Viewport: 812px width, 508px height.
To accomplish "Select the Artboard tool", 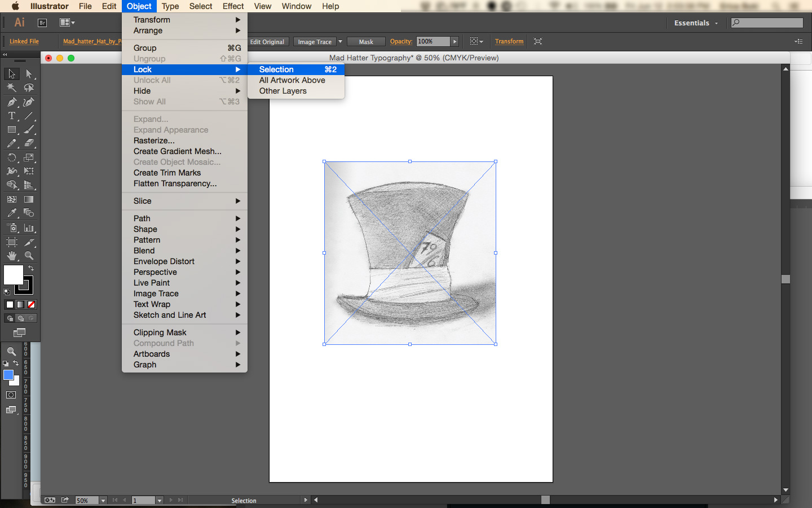I will (x=12, y=242).
